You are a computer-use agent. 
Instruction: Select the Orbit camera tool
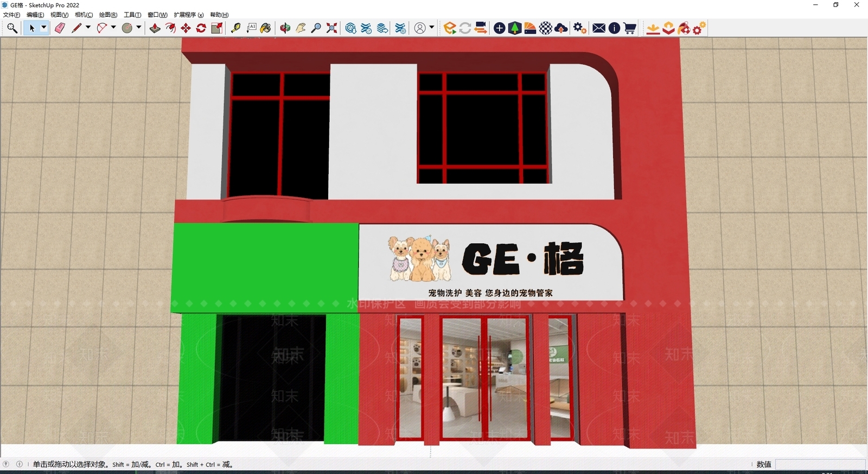[x=285, y=28]
